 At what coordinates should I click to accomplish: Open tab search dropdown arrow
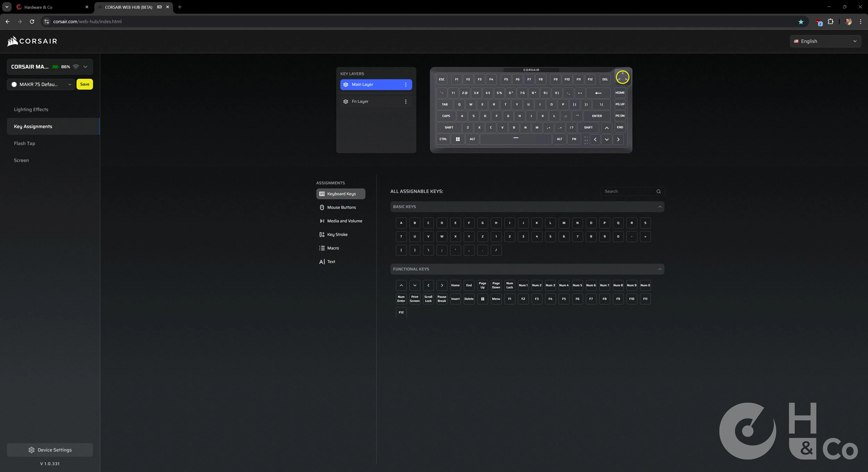point(7,7)
